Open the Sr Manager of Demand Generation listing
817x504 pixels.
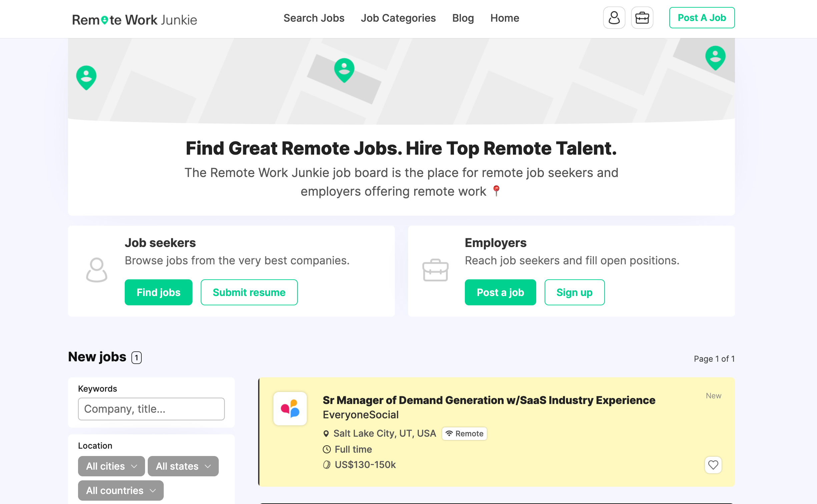(489, 400)
